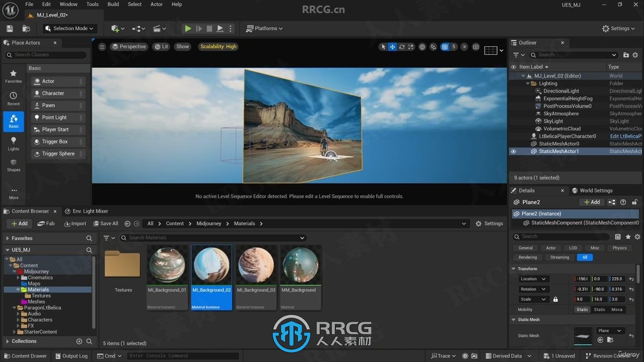
Task: Open the Build menu
Action: click(x=113, y=4)
